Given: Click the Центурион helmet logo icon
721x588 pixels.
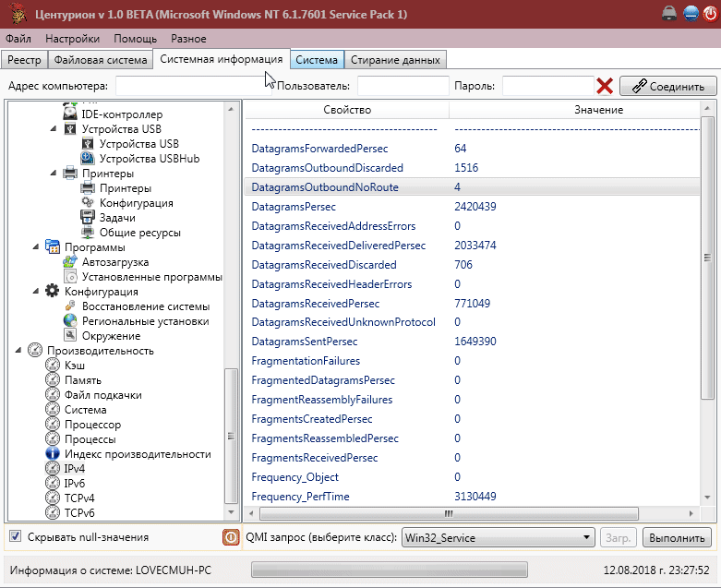Looking at the screenshot, I should 18,14.
